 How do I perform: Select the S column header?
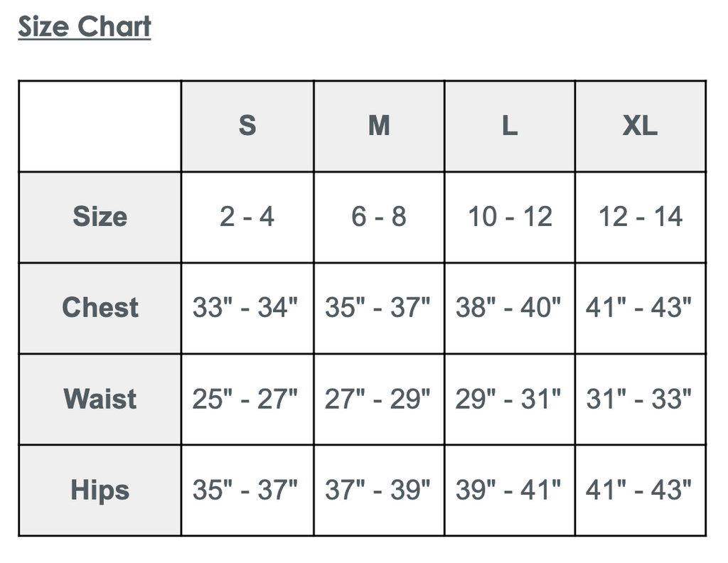point(247,126)
